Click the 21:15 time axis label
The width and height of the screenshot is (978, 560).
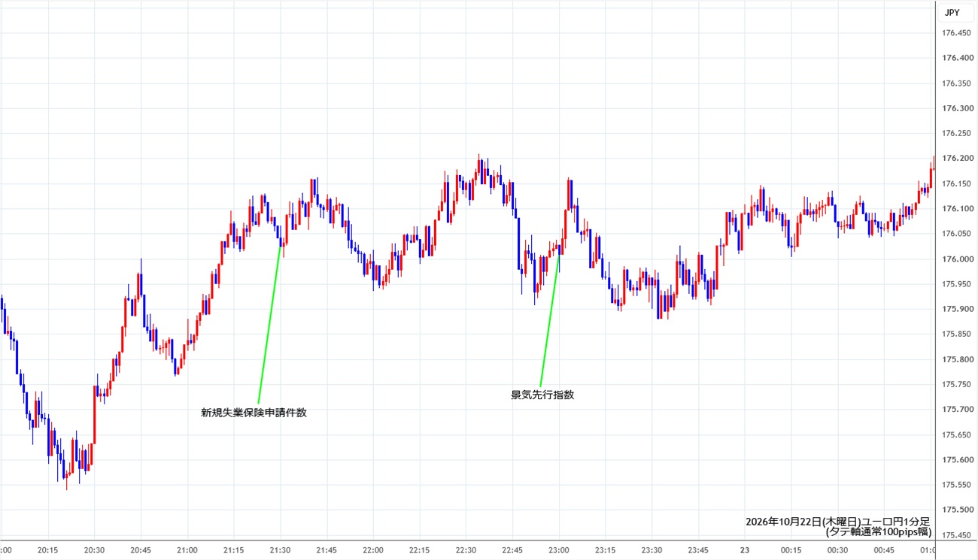click(x=233, y=550)
